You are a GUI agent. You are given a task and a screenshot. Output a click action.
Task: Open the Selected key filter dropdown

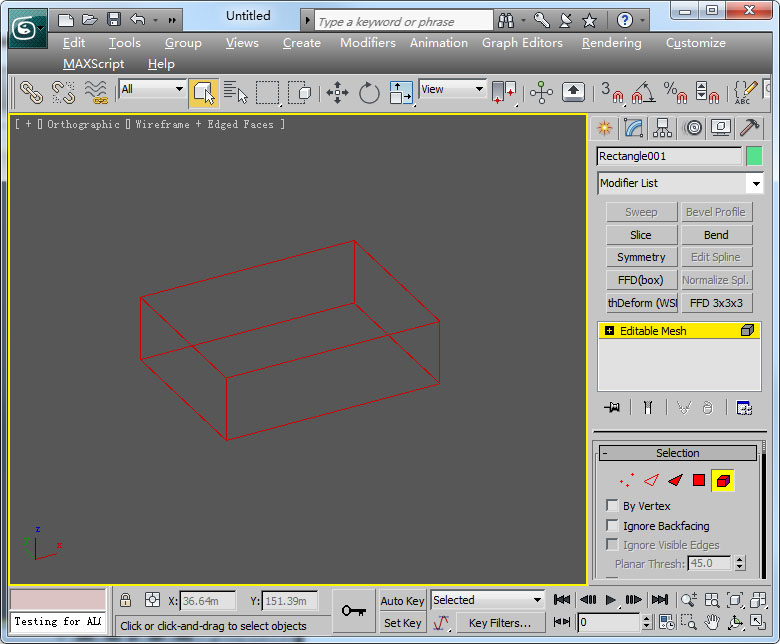487,600
